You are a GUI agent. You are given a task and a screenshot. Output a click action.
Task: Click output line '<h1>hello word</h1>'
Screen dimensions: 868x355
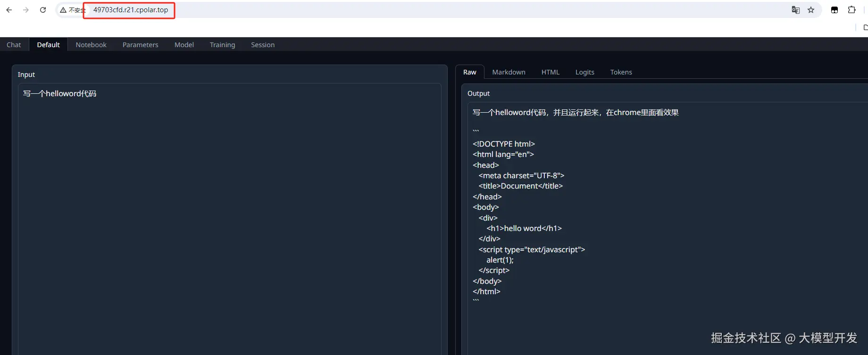(x=524, y=228)
